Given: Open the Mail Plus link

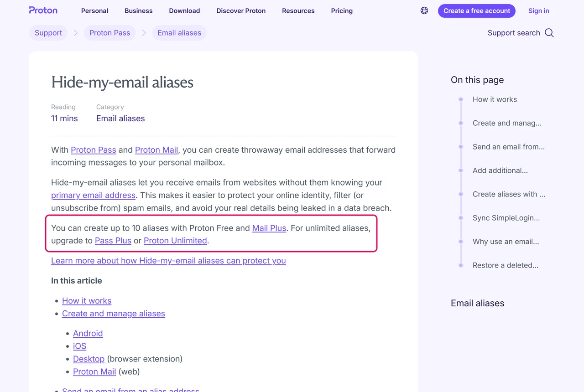Looking at the screenshot, I should click(269, 228).
